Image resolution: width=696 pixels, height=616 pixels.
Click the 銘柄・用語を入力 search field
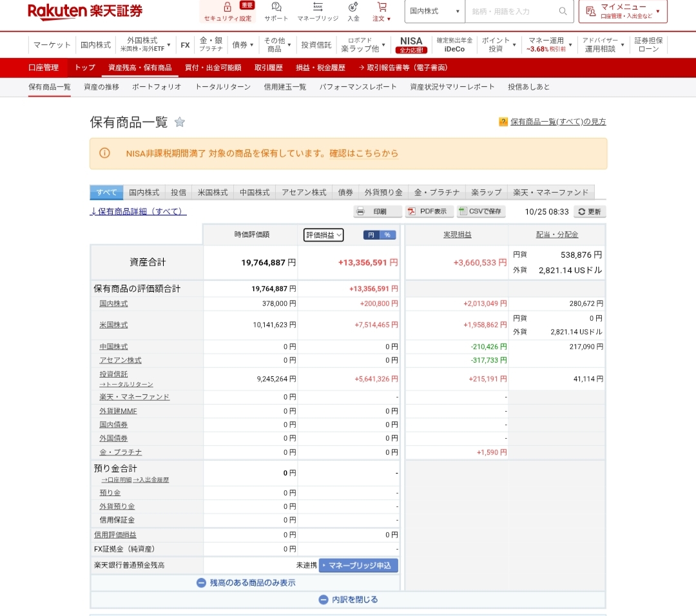pos(509,11)
